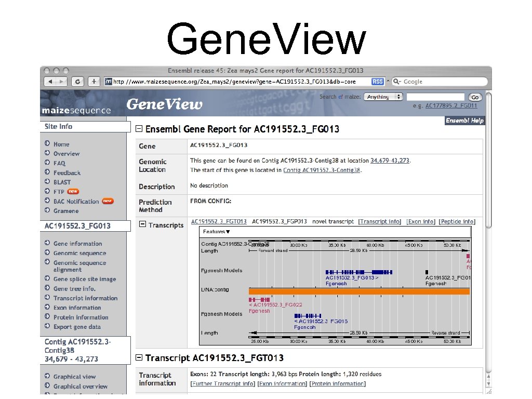Click the browser back arrow
The image size is (532, 399).
tap(51, 82)
